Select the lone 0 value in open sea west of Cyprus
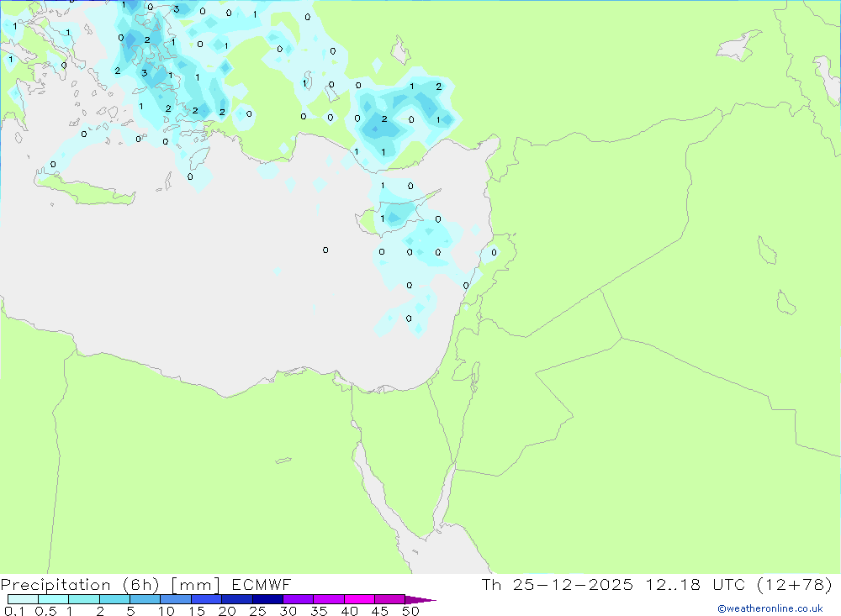The image size is (841, 616). point(325,250)
